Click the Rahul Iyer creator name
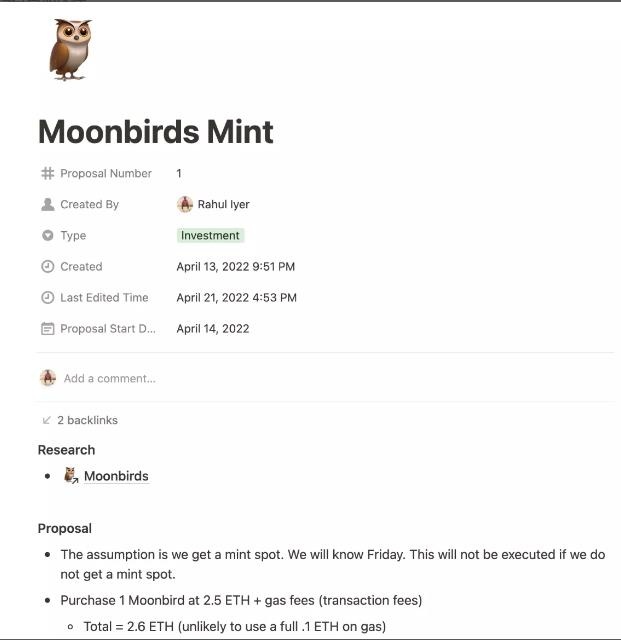Image resolution: width=621 pixels, height=640 pixels. 224,205
